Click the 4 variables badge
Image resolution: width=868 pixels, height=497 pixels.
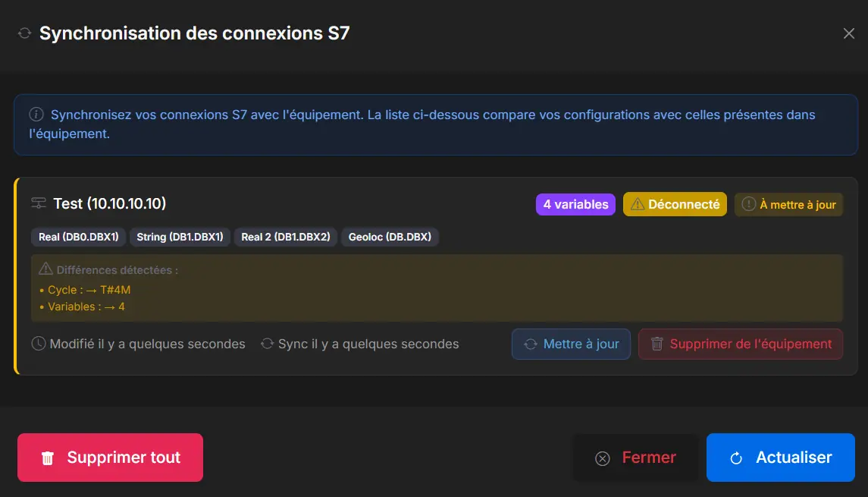click(575, 204)
